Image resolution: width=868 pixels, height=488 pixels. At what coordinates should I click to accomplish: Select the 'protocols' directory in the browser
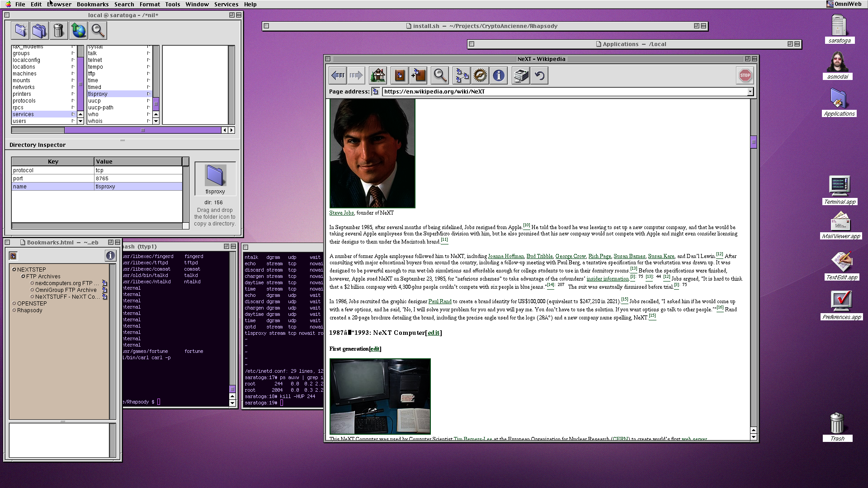tap(24, 101)
